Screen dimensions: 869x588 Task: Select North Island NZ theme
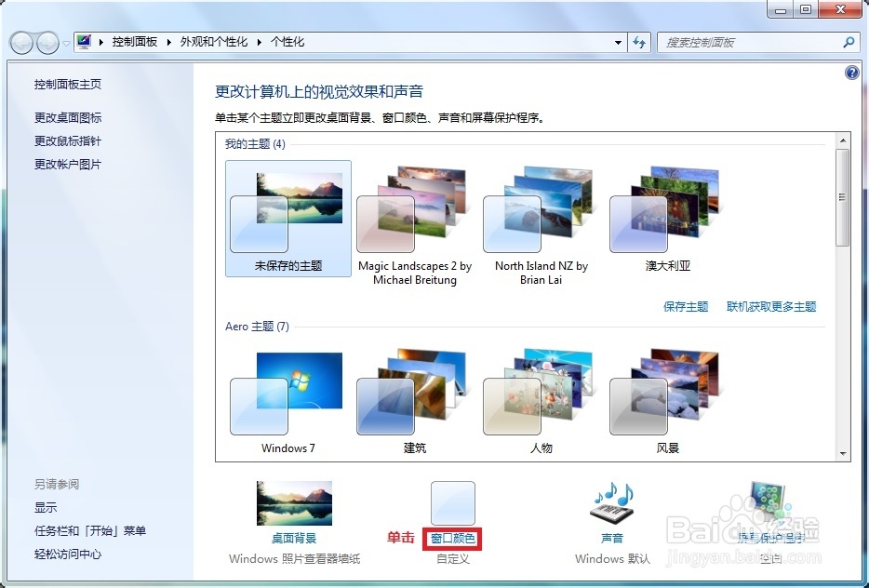tap(541, 225)
